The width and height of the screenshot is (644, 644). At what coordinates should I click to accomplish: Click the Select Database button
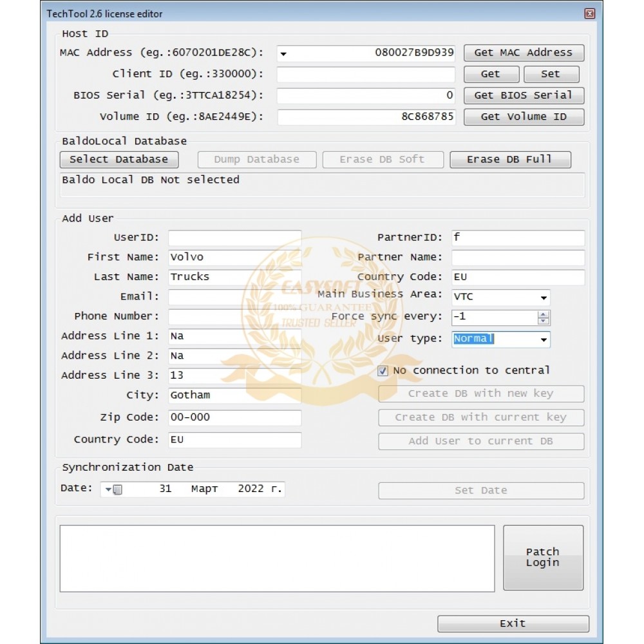(119, 159)
